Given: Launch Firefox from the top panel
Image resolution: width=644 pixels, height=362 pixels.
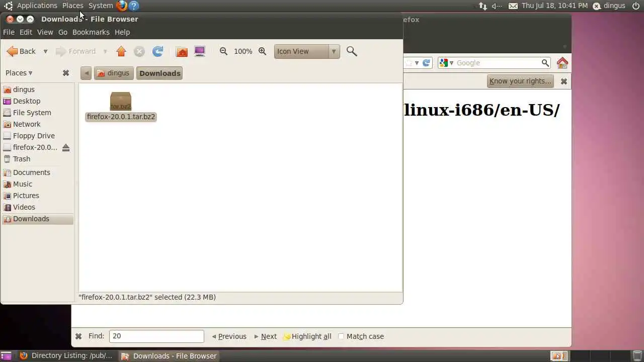Looking at the screenshot, I should click(122, 6).
